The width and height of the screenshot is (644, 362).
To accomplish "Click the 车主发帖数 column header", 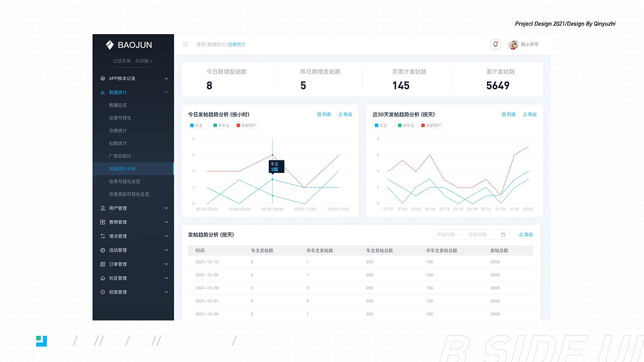I will click(262, 250).
